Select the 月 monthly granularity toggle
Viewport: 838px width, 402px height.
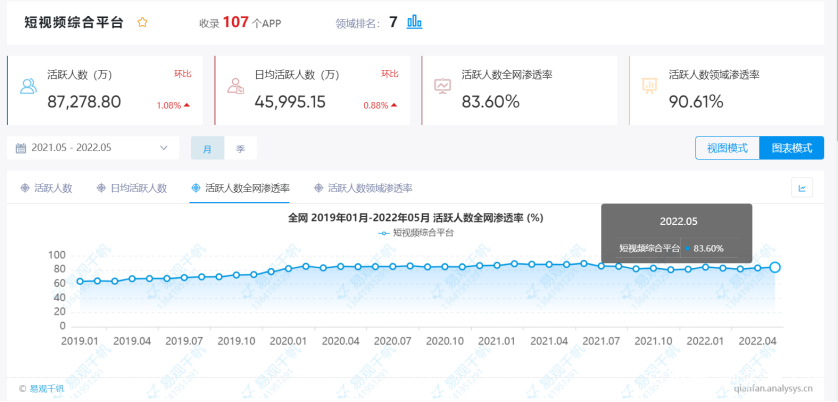point(207,149)
